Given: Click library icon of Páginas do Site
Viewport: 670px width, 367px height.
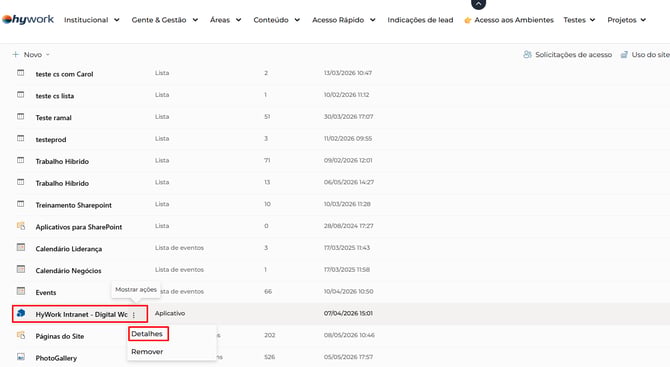Looking at the screenshot, I should pos(21,335).
